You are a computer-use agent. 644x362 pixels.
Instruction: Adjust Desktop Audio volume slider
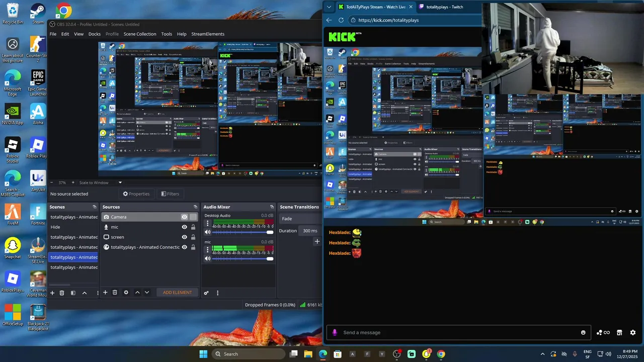click(x=243, y=232)
